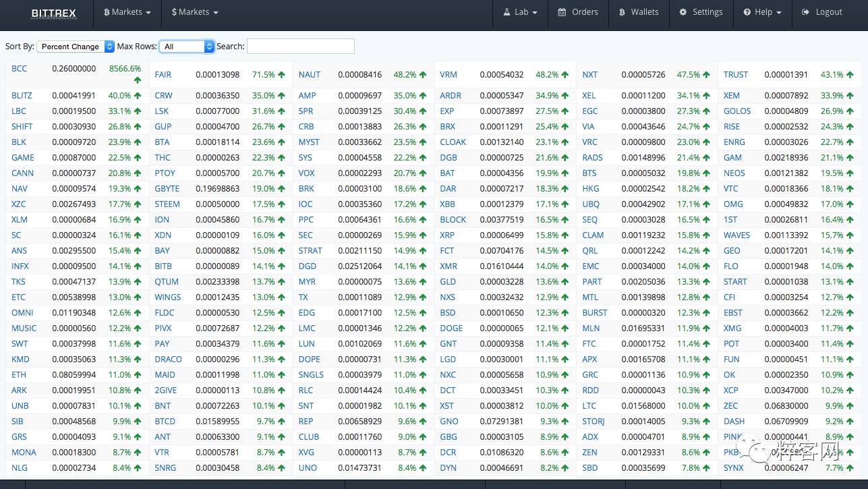Click the up arrow beside NAUT 48.2%

pyautogui.click(x=423, y=75)
